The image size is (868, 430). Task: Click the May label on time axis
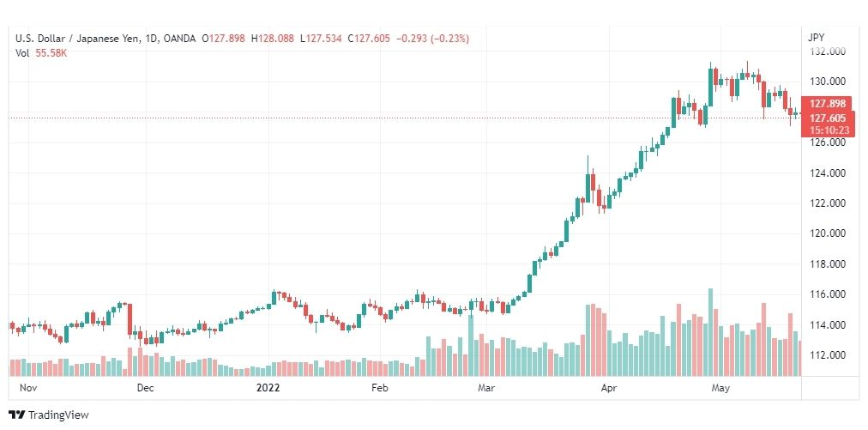coord(720,388)
